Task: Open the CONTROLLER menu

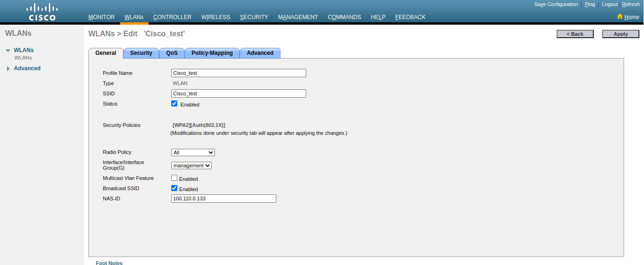Action: pyautogui.click(x=172, y=17)
